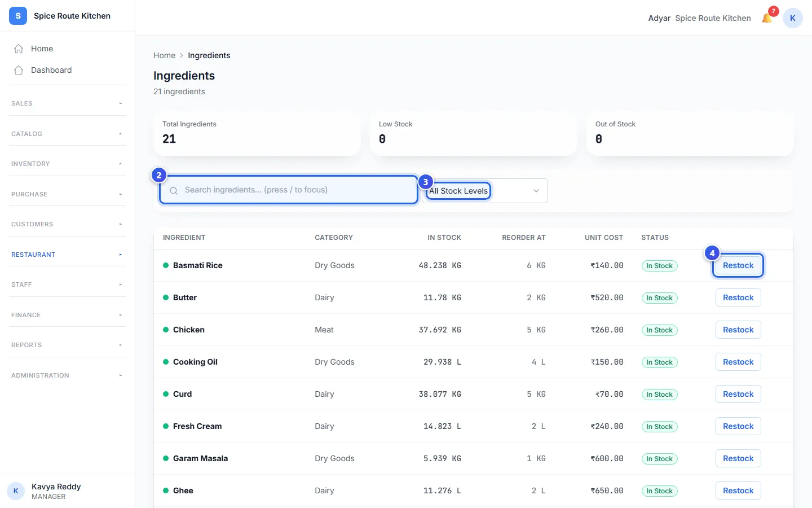Open the notifications bell icon
Screen dimensions: 812x508
[767, 18]
